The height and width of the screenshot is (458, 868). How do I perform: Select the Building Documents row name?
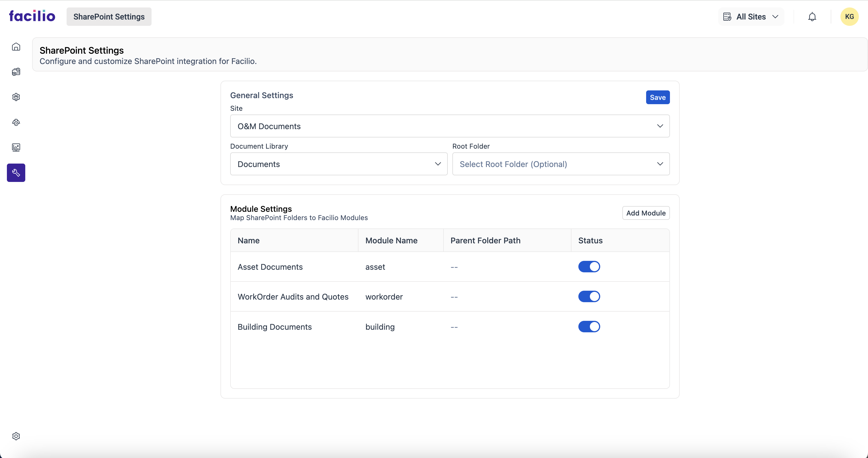(274, 327)
